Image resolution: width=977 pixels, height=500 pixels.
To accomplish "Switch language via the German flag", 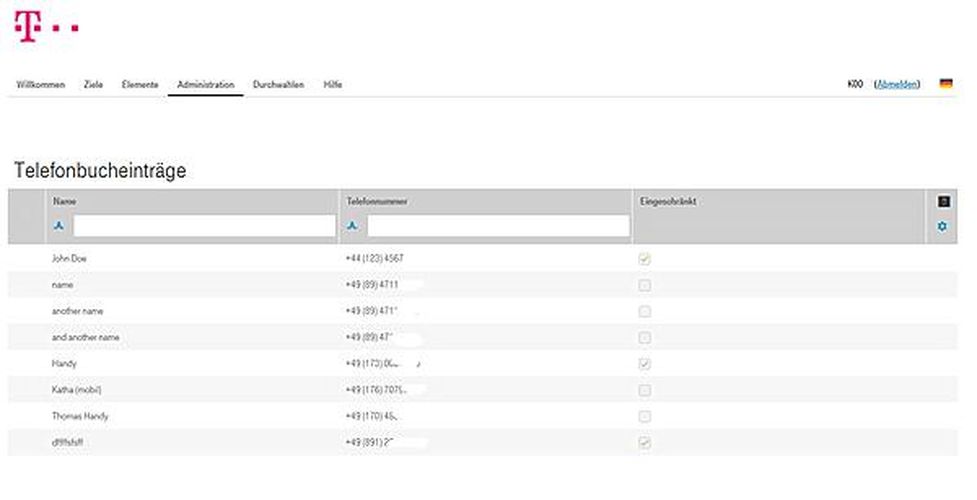I will click(x=946, y=84).
